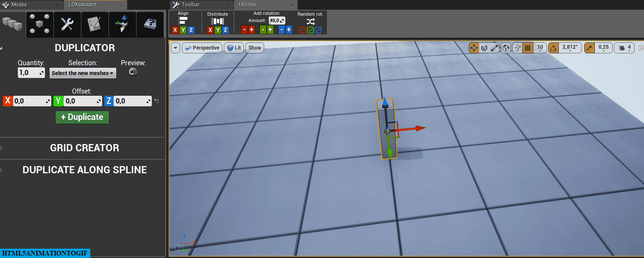This screenshot has height=258, width=644.
Task: Click the rotation Amount 45,0 field
Action: pos(277,20)
